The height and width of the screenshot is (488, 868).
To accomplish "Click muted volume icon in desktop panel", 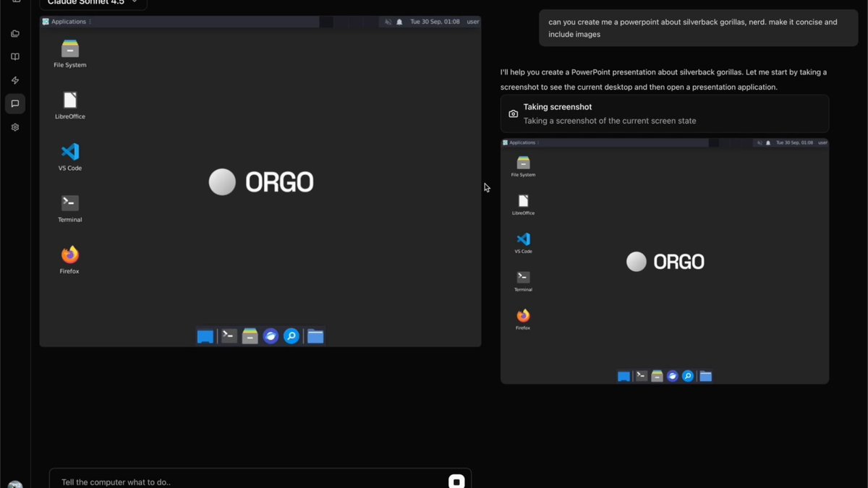I will coord(387,22).
